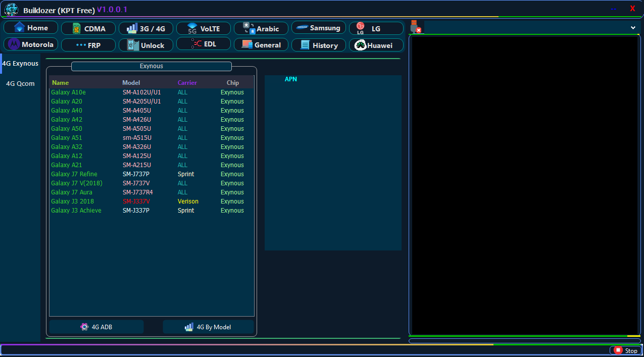Open the History section
This screenshot has width=644, height=357.
click(x=319, y=45)
